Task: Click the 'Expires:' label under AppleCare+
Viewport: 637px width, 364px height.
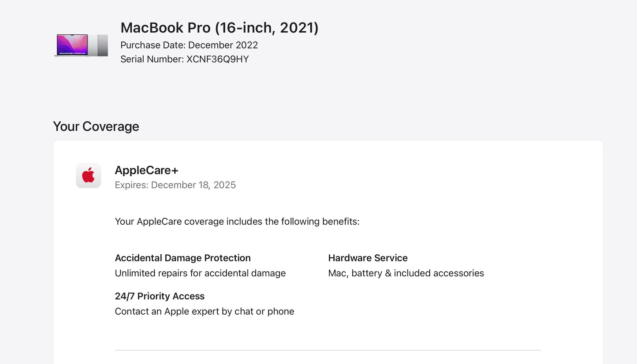Action: pos(131,185)
